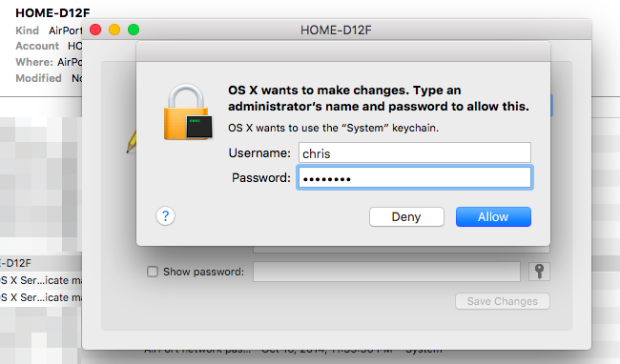
Task: Minimize the HOME-D12F window with yellow button
Action: [114, 30]
